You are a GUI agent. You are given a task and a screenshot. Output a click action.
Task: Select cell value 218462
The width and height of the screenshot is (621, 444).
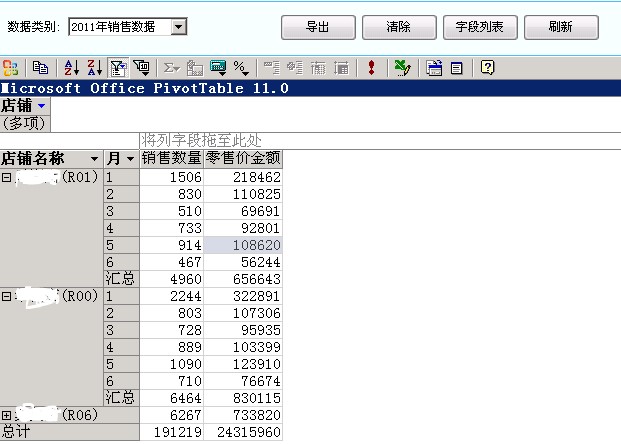[x=243, y=177]
